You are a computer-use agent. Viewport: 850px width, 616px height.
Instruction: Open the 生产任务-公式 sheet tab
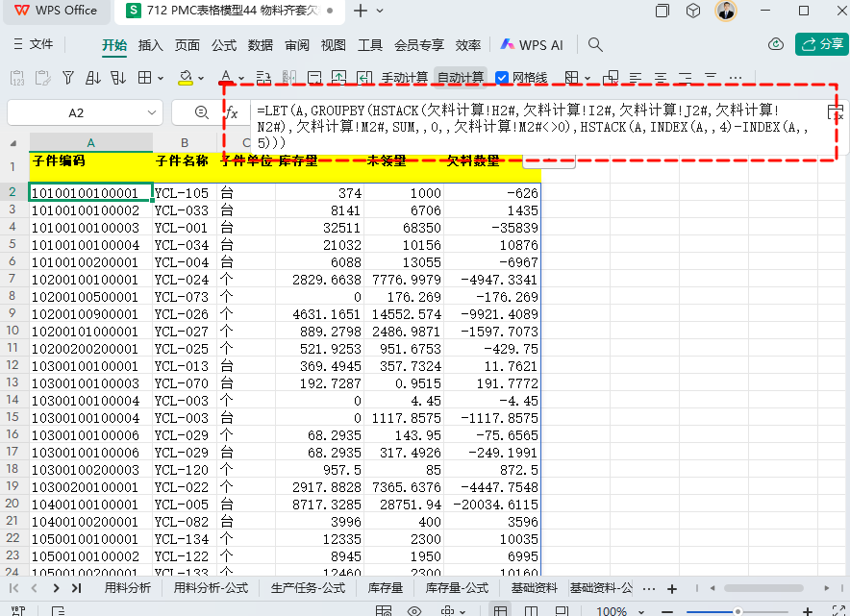pos(308,588)
